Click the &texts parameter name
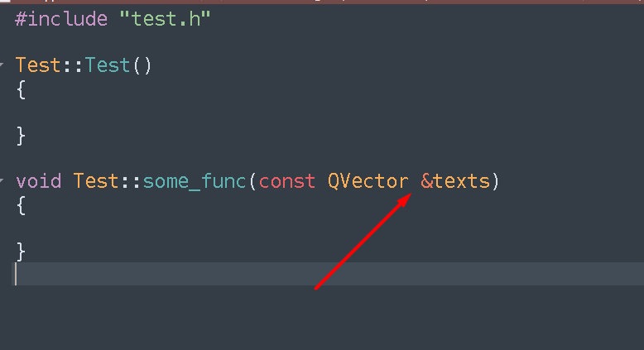This screenshot has width=644, height=350. click(x=455, y=180)
